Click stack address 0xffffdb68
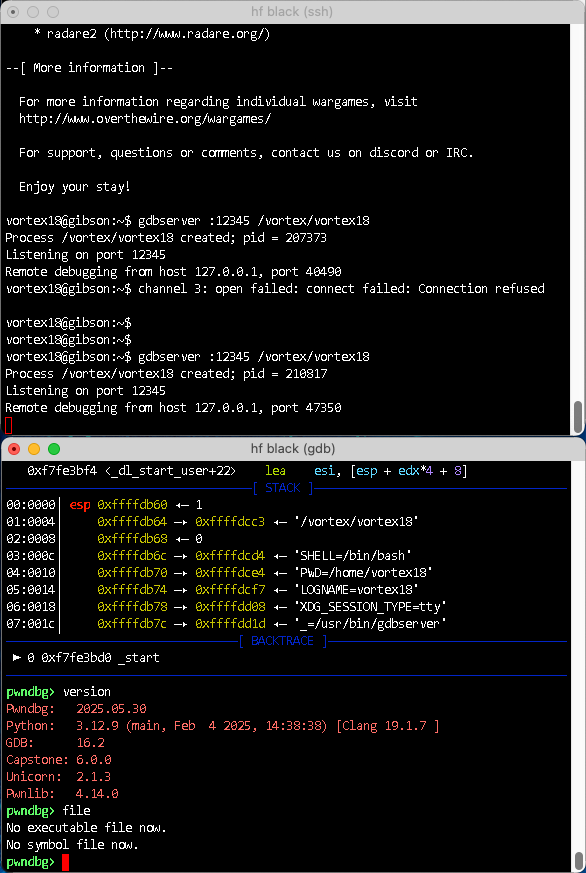This screenshot has width=586, height=873. pyautogui.click(x=132, y=539)
